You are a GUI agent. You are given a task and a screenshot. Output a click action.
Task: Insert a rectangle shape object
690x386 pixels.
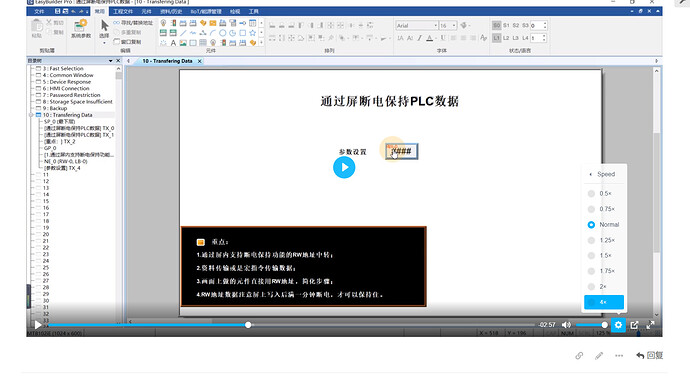pos(242,33)
